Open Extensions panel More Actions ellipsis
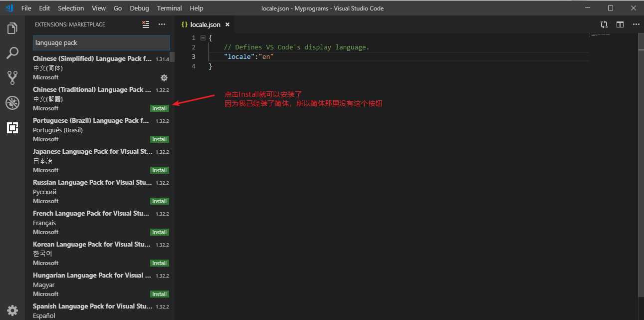 (162, 24)
